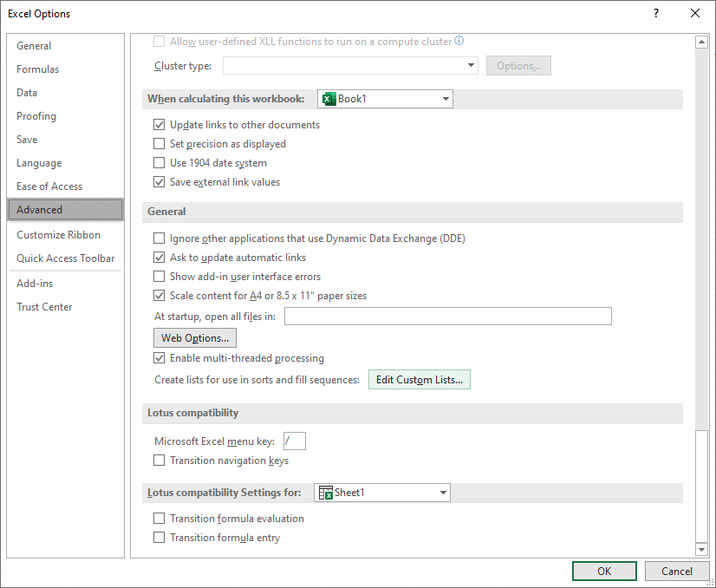The width and height of the screenshot is (716, 588).
Task: Confirm settings with the OK button
Action: [x=604, y=572]
